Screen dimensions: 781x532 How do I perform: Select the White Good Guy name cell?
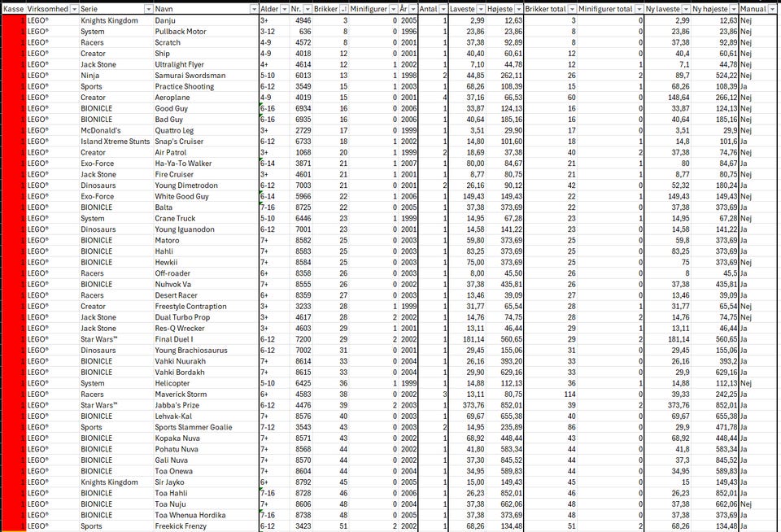tap(206, 196)
